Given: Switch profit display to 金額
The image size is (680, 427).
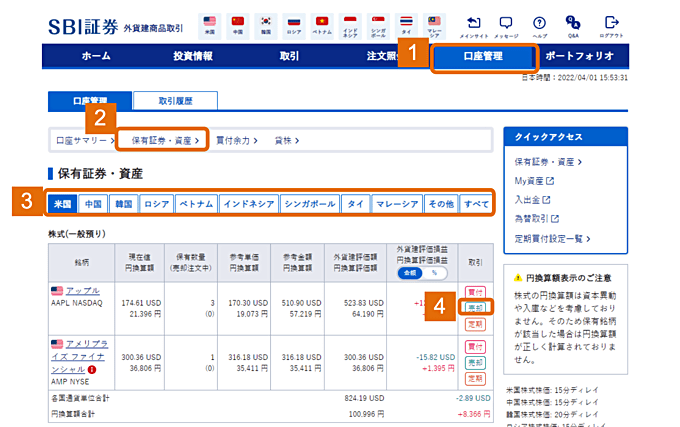Looking at the screenshot, I should tap(410, 273).
